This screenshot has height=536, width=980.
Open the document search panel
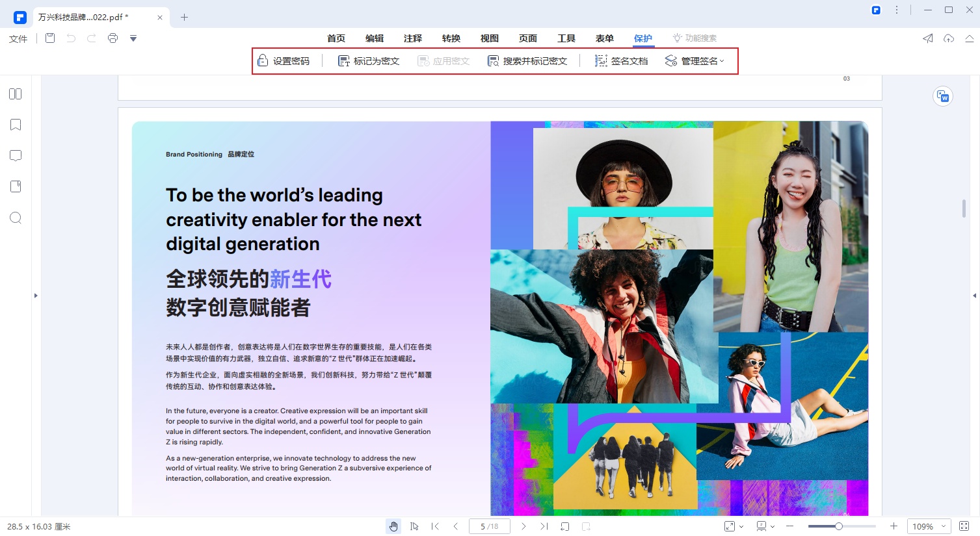pyautogui.click(x=15, y=218)
